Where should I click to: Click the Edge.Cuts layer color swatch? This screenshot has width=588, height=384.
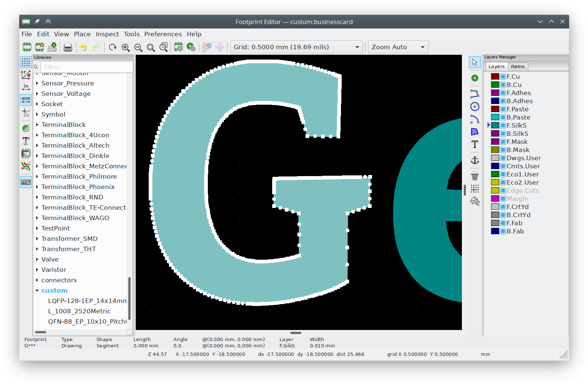click(x=495, y=191)
